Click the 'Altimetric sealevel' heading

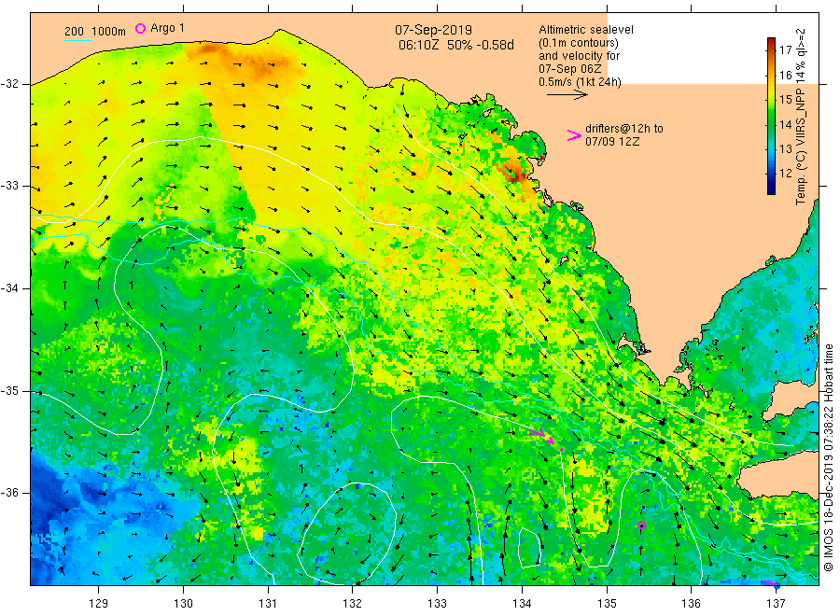click(x=585, y=30)
